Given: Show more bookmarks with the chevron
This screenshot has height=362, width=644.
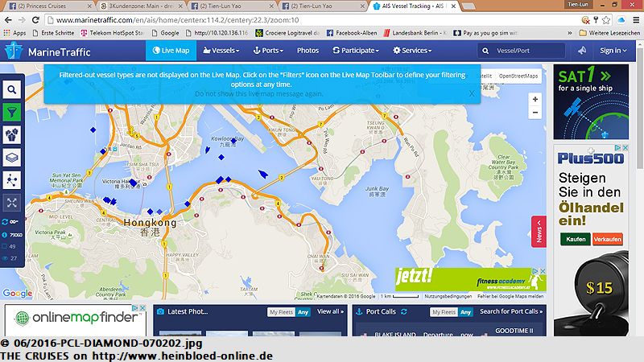Looking at the screenshot, I should (570, 33).
